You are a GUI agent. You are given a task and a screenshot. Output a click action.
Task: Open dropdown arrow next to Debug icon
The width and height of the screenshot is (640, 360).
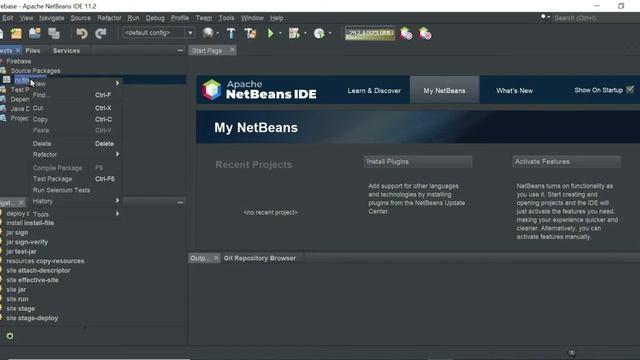tap(305, 33)
